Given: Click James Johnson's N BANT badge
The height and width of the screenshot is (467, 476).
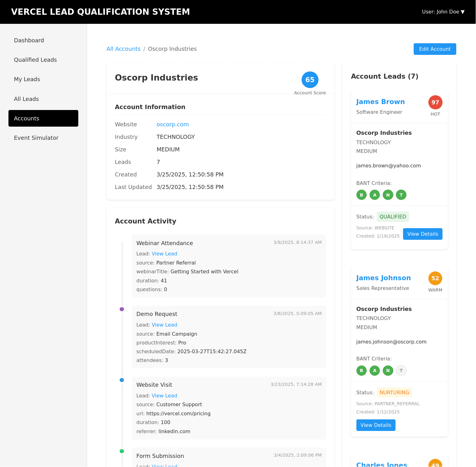Looking at the screenshot, I should [388, 371].
